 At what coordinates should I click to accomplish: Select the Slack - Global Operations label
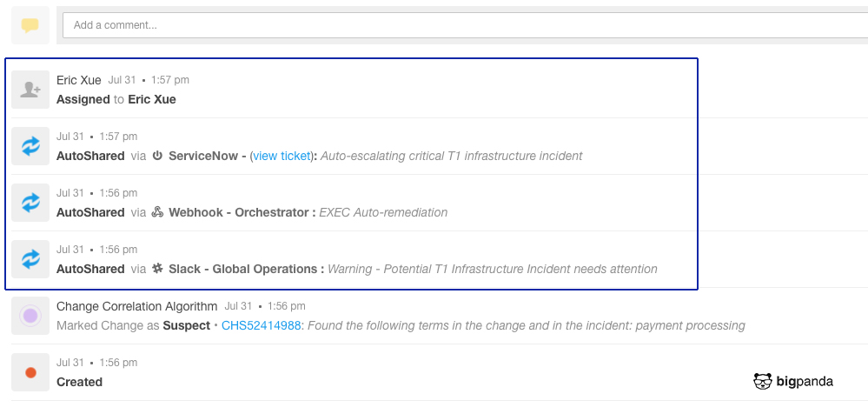tap(242, 269)
